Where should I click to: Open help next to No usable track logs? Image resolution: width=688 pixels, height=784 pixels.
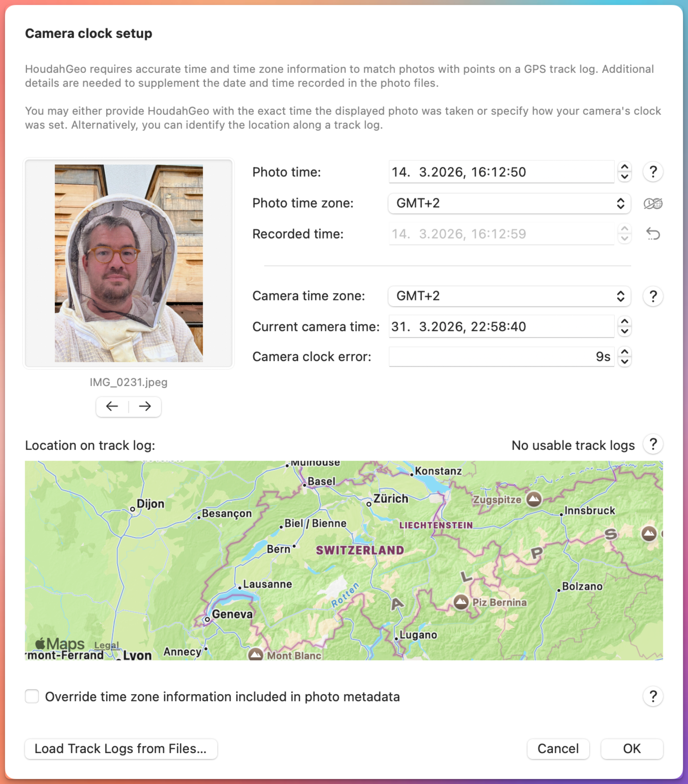click(x=653, y=444)
